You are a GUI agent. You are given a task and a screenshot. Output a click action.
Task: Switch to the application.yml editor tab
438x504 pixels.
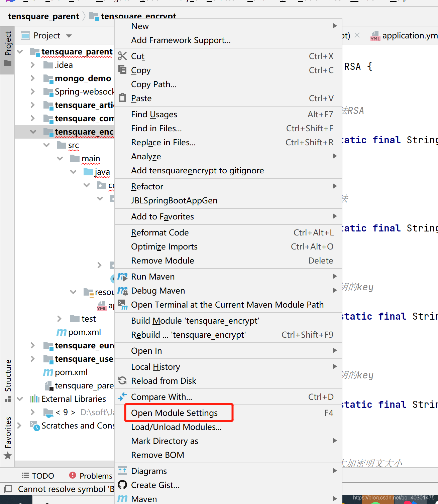coord(406,35)
